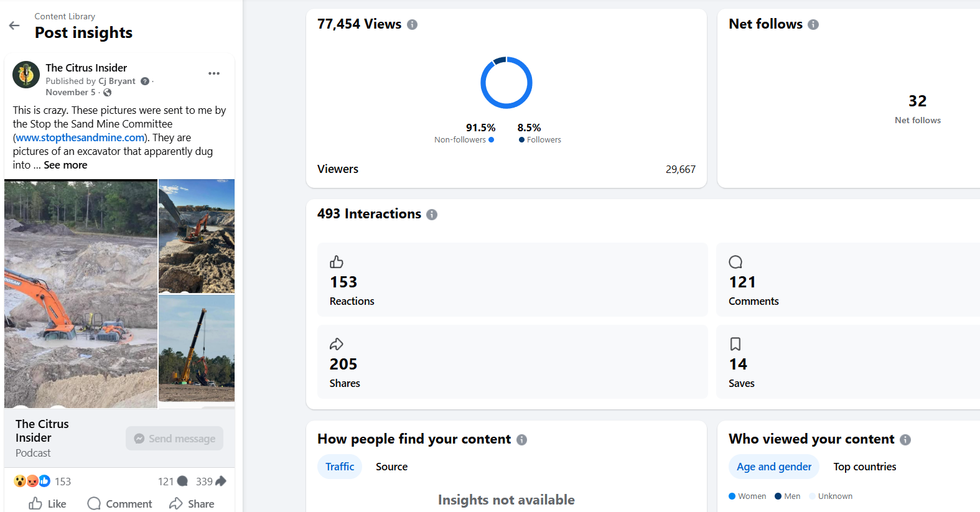The width and height of the screenshot is (980, 512).
Task: Click the info icon next to Interactions
Action: click(432, 215)
